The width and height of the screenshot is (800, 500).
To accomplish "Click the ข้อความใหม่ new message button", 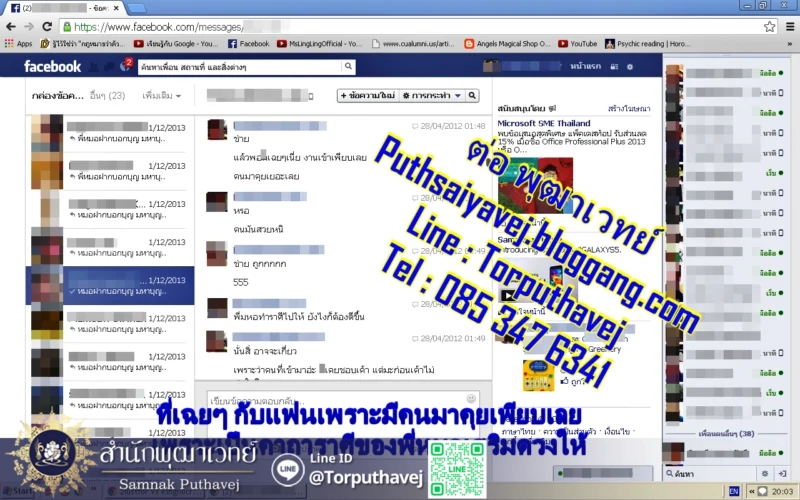I will click(x=367, y=95).
